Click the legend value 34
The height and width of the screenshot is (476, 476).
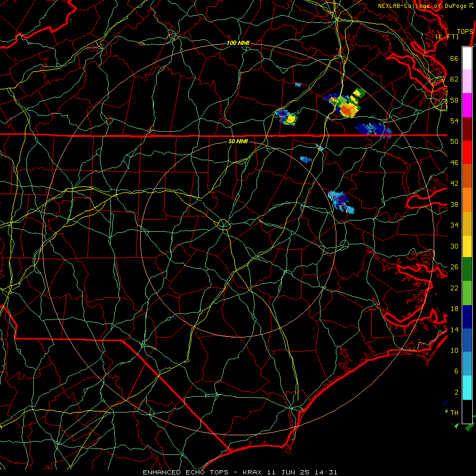[x=454, y=225]
